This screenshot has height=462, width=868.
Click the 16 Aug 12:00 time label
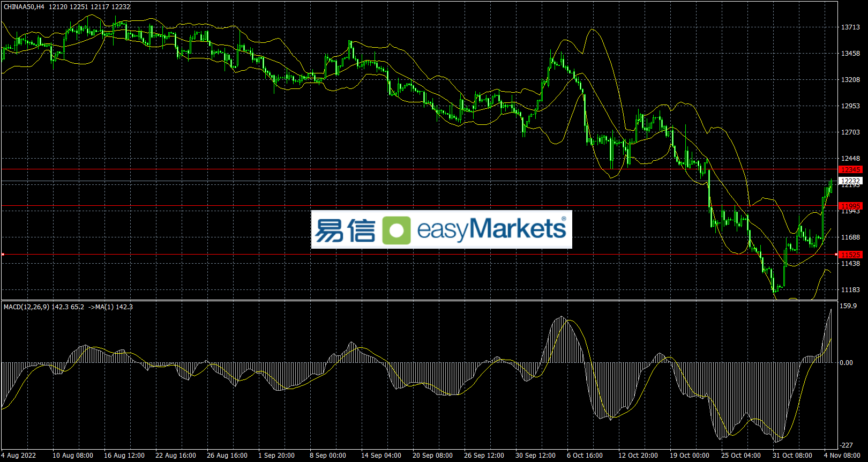[124, 456]
